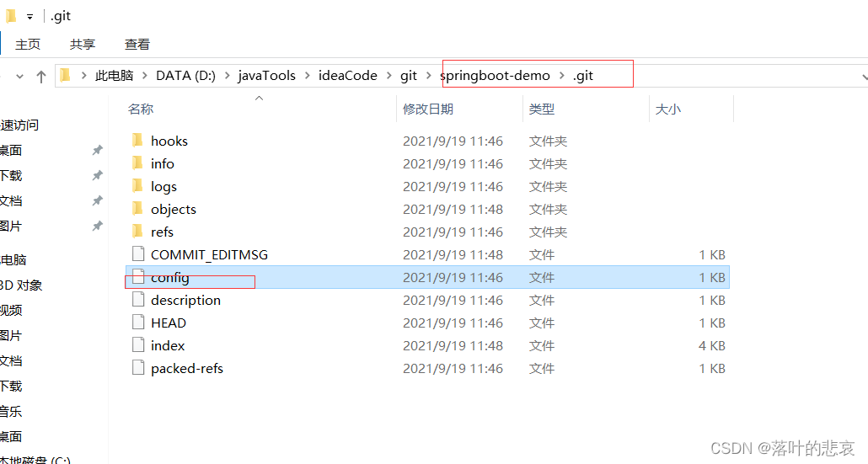Viewport: 868px width, 464px height.
Task: Click the index file icon
Action: pos(138,344)
